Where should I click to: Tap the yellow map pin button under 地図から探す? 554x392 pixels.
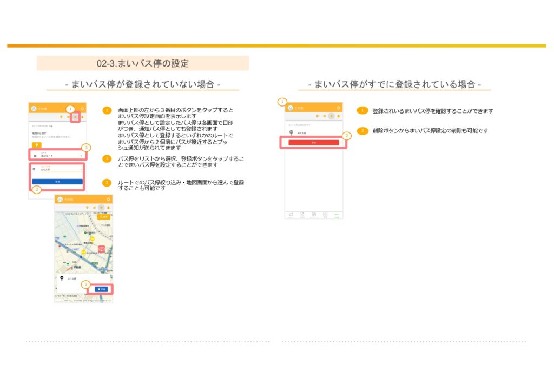(x=36, y=145)
